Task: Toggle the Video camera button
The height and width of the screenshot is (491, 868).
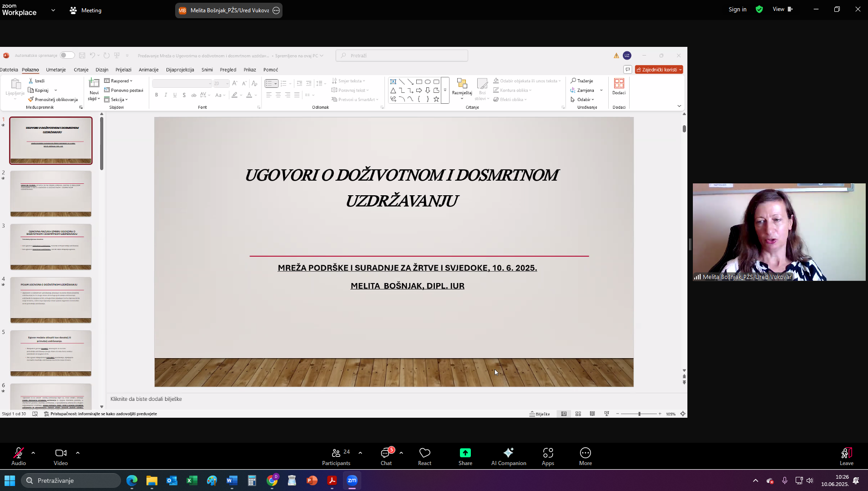Action: [x=61, y=456]
